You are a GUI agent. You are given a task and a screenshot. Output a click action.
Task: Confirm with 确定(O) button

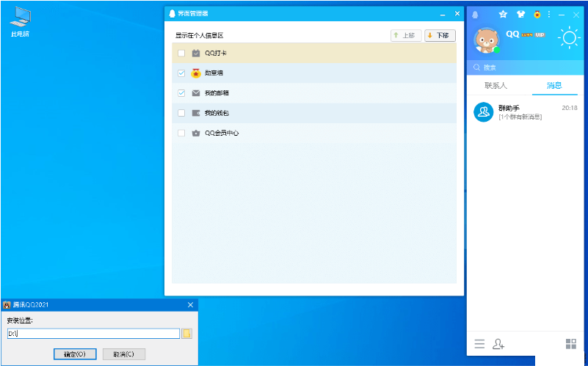pyautogui.click(x=75, y=354)
